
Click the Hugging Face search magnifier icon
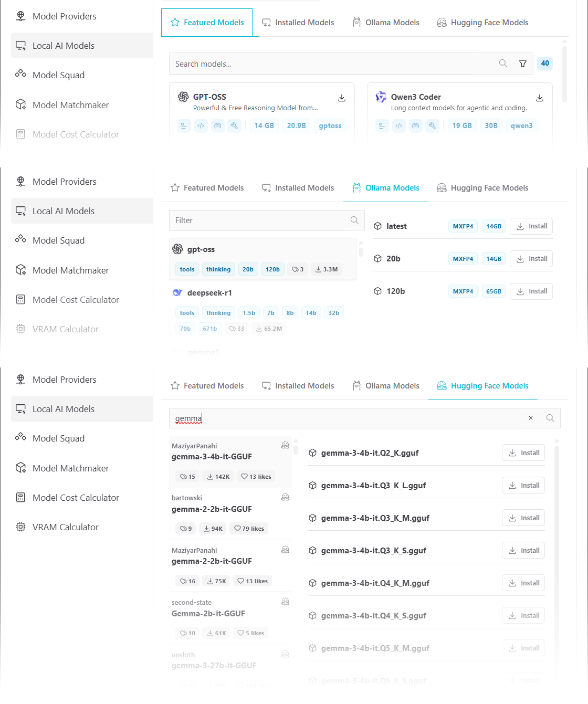click(x=550, y=418)
